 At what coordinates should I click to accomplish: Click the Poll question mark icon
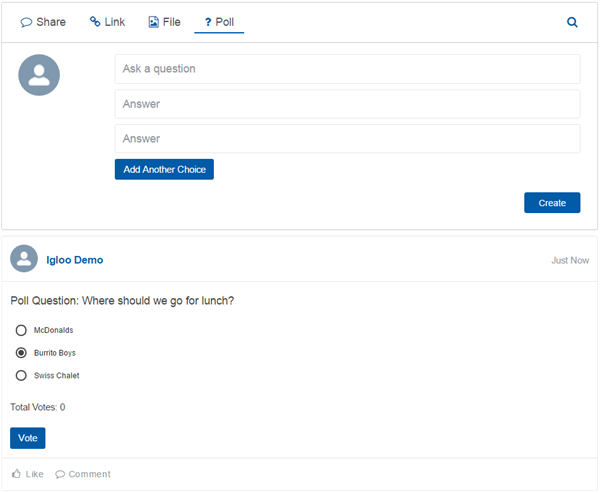point(208,22)
